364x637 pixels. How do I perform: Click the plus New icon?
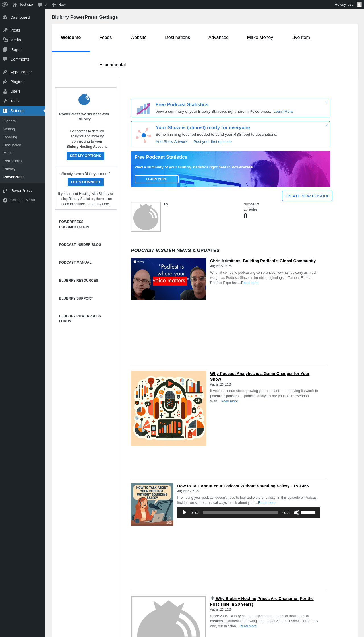pos(54,5)
